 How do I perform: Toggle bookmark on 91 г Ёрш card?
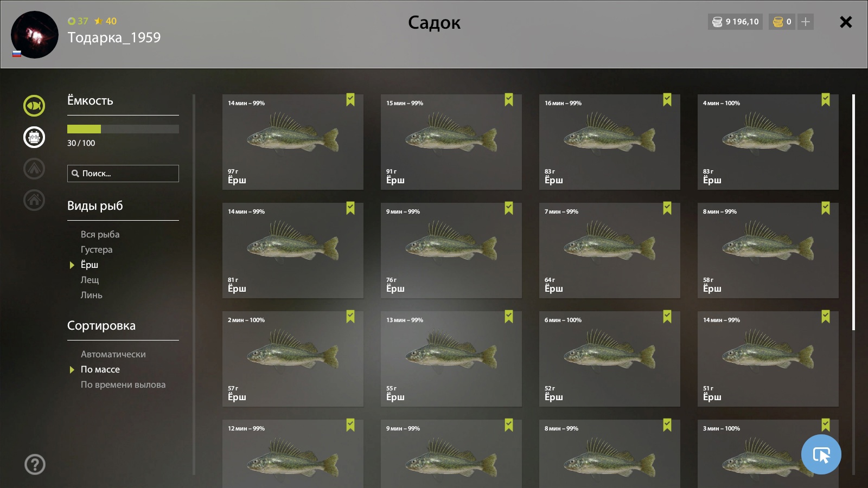click(509, 100)
